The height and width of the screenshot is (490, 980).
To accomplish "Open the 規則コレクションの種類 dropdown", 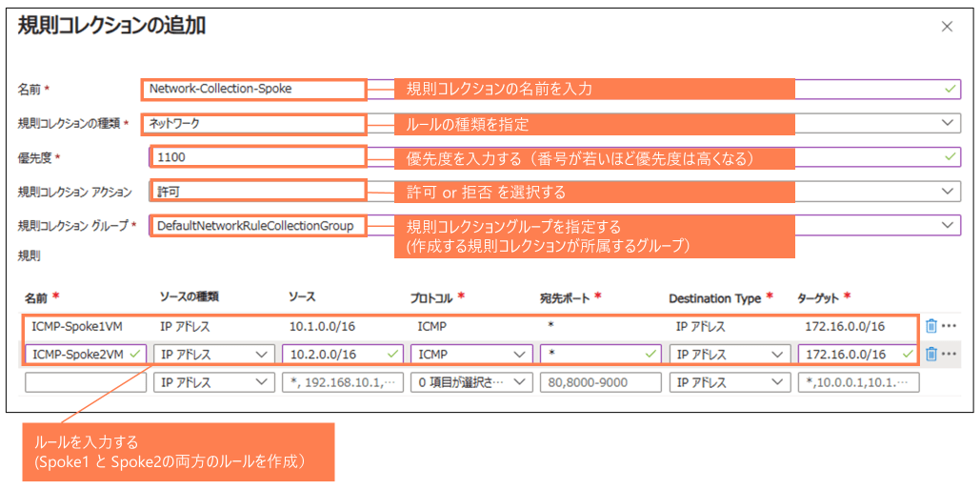I will click(x=551, y=123).
